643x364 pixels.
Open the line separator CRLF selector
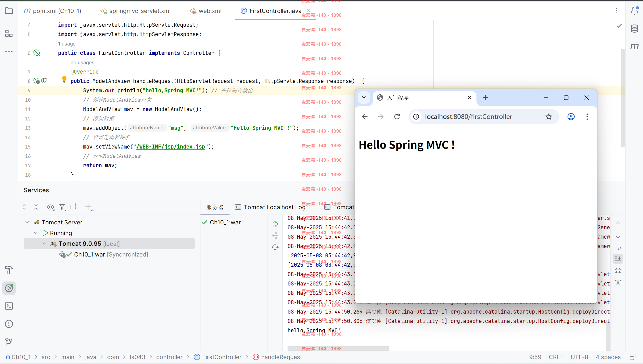pos(556,357)
